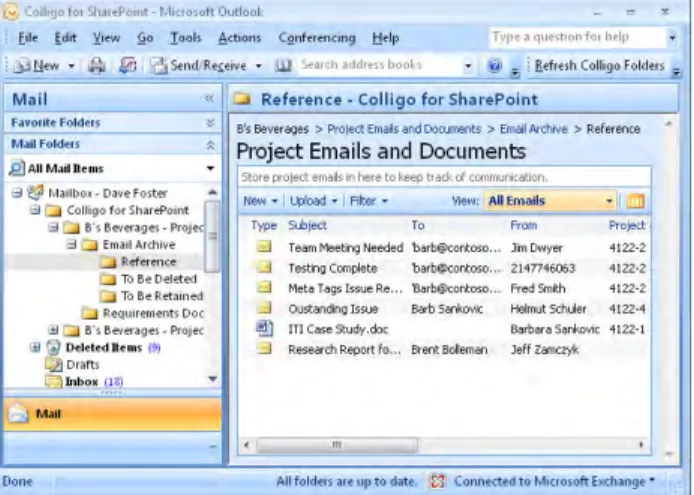Click the Oustanding Issue envelope icon
Screen dimensions: 694x495
pos(264,307)
